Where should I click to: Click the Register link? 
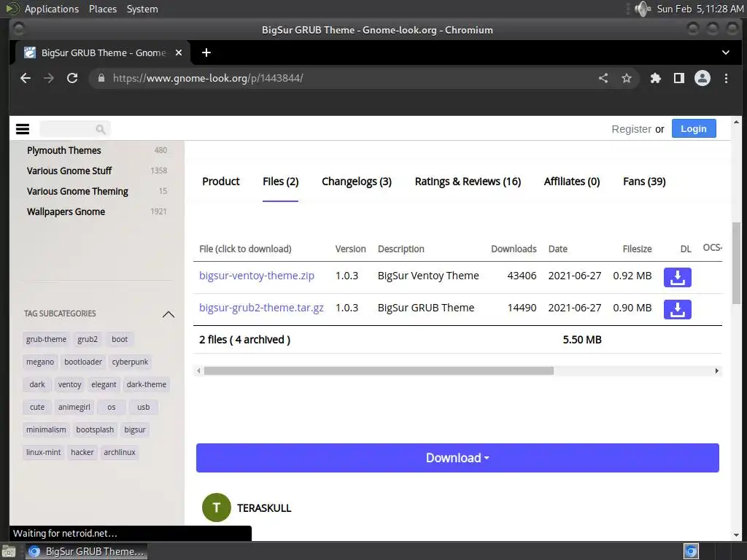click(631, 129)
